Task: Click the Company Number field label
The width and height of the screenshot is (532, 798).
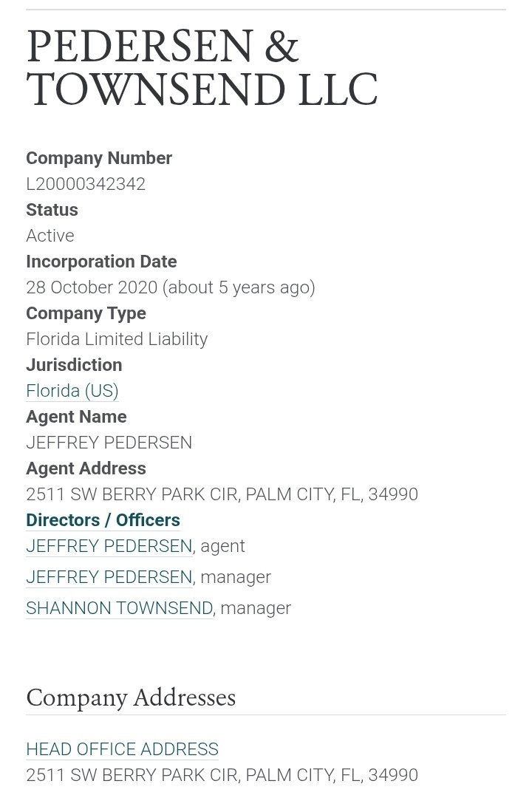Action: [99, 158]
